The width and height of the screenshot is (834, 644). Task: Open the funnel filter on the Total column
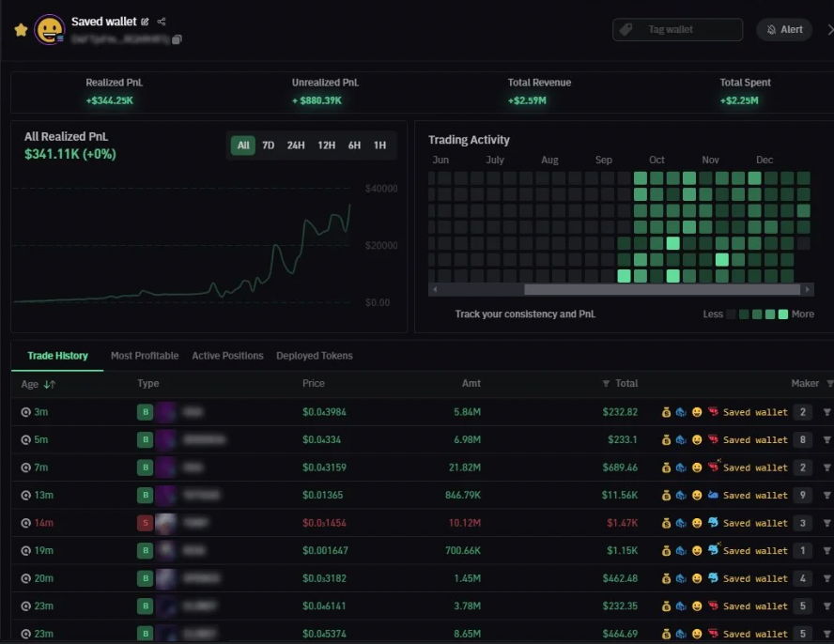pyautogui.click(x=606, y=383)
